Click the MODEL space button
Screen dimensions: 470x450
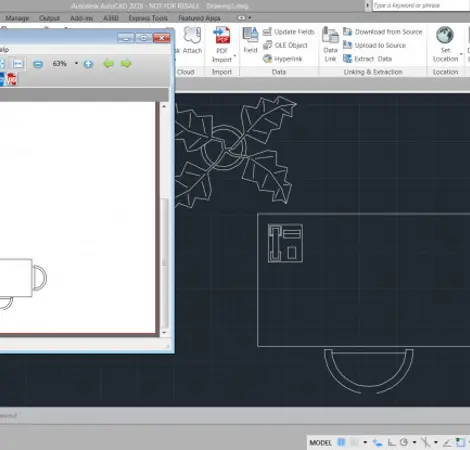[320, 443]
